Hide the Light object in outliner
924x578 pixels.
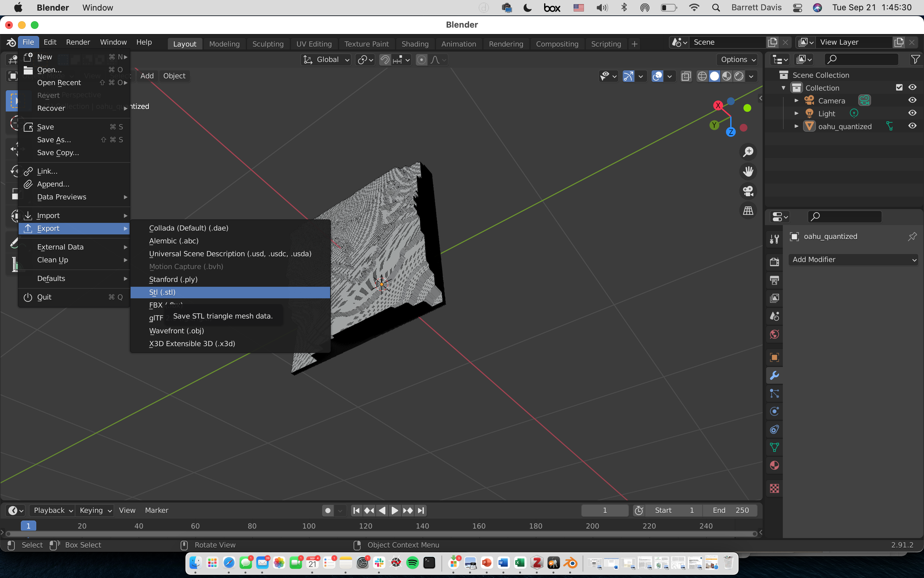pyautogui.click(x=912, y=113)
